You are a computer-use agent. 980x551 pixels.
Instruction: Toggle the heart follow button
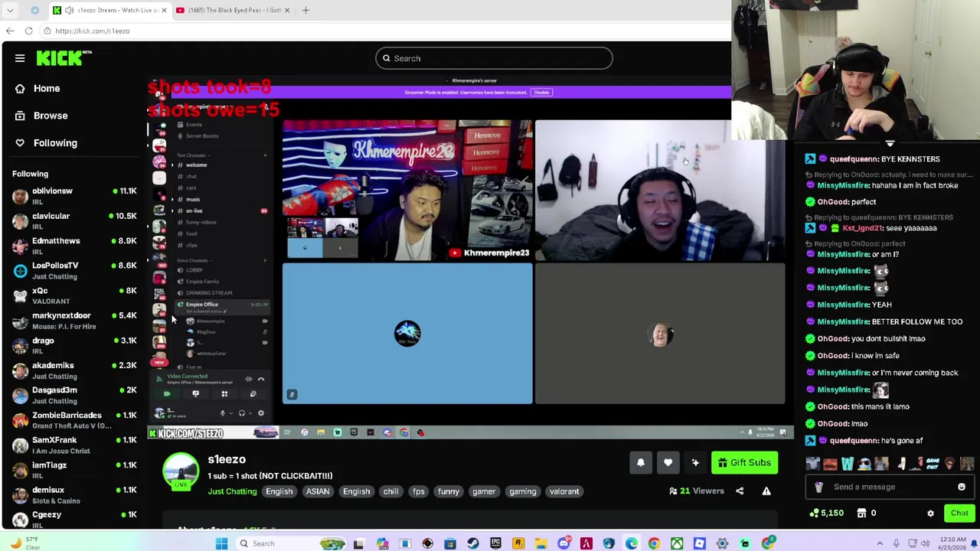pos(668,462)
